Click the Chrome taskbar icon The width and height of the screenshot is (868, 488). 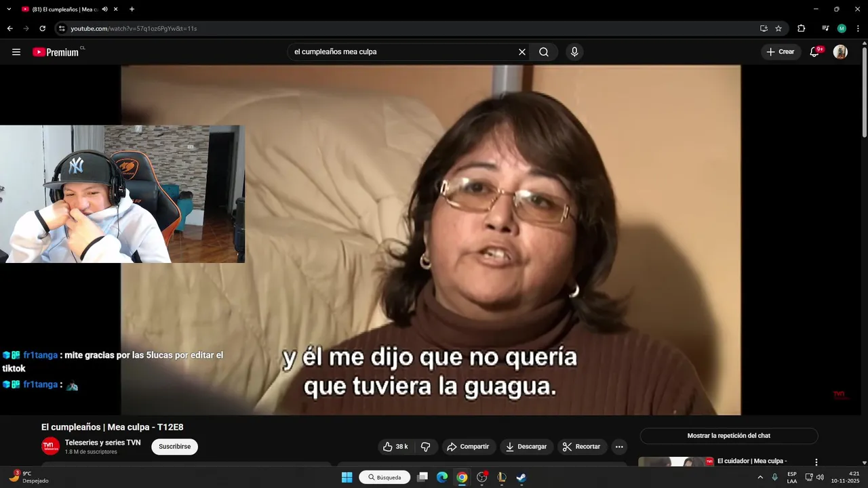point(462,477)
